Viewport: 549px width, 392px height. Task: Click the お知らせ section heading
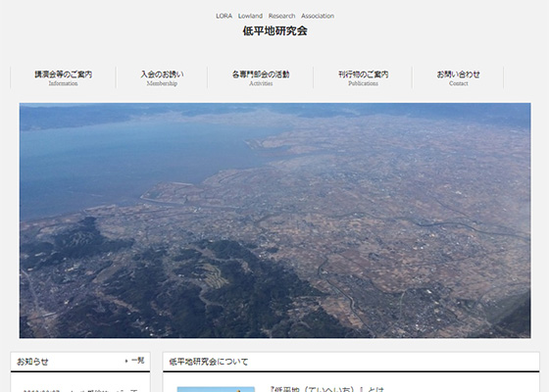click(x=32, y=362)
